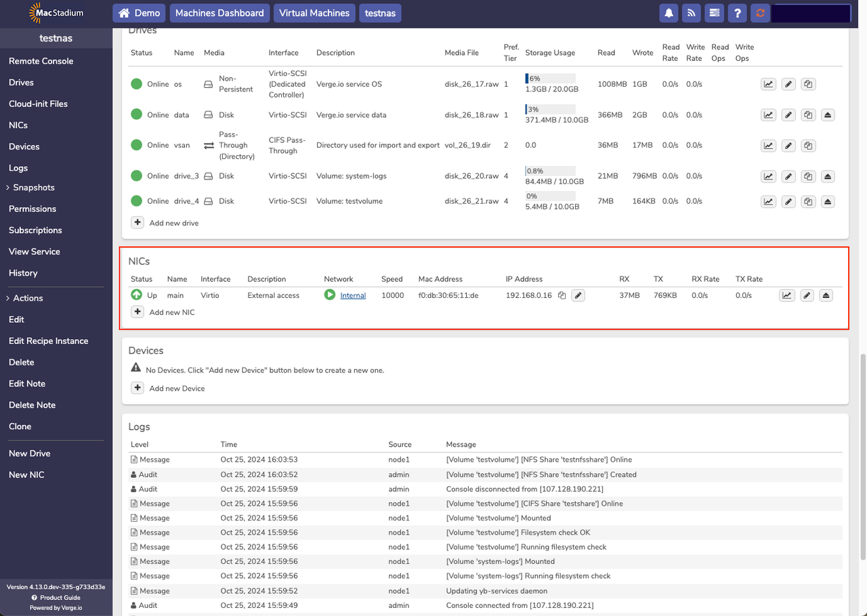Open the help question mark icon
This screenshot has height=616, width=867.
pyautogui.click(x=737, y=13)
